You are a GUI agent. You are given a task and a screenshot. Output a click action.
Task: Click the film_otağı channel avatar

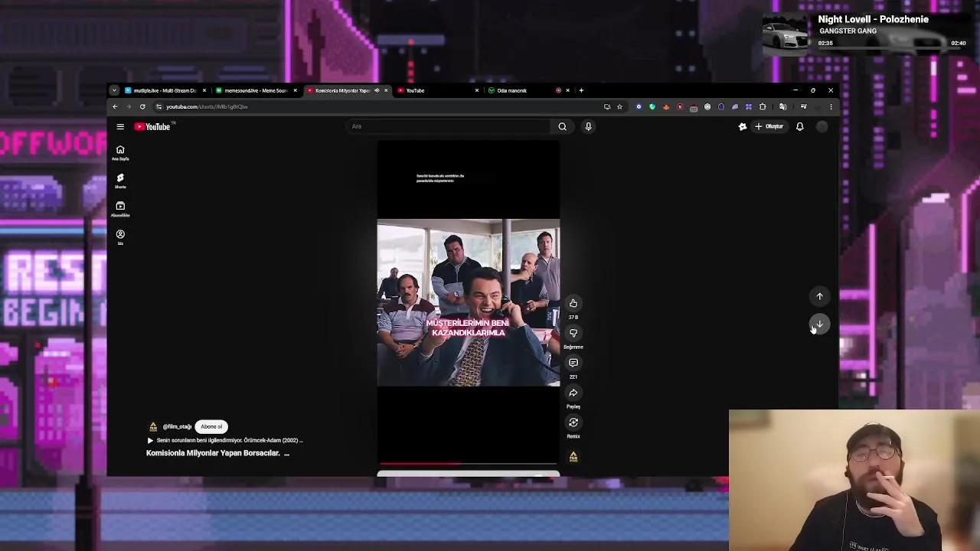coord(153,426)
